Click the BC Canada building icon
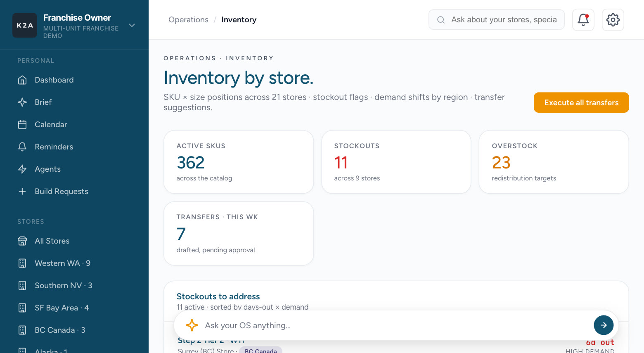The height and width of the screenshot is (353, 644). tap(22, 330)
